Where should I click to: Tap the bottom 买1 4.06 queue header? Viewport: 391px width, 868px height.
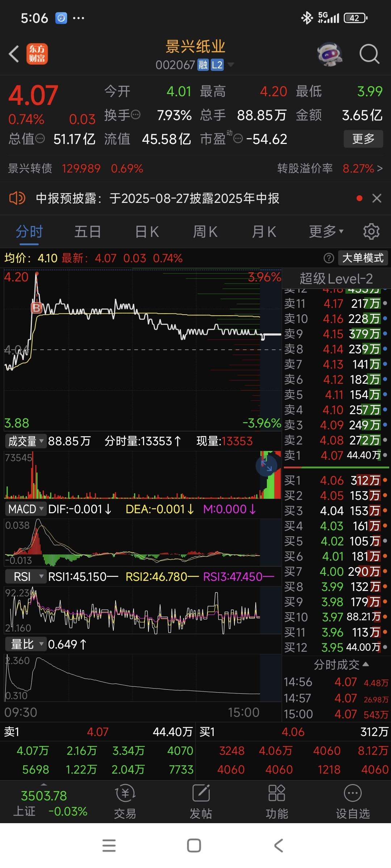[x=294, y=732]
